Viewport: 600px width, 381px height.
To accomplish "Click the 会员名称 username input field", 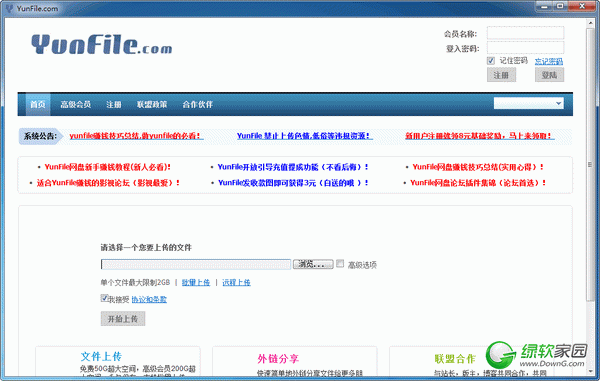I will [x=525, y=33].
